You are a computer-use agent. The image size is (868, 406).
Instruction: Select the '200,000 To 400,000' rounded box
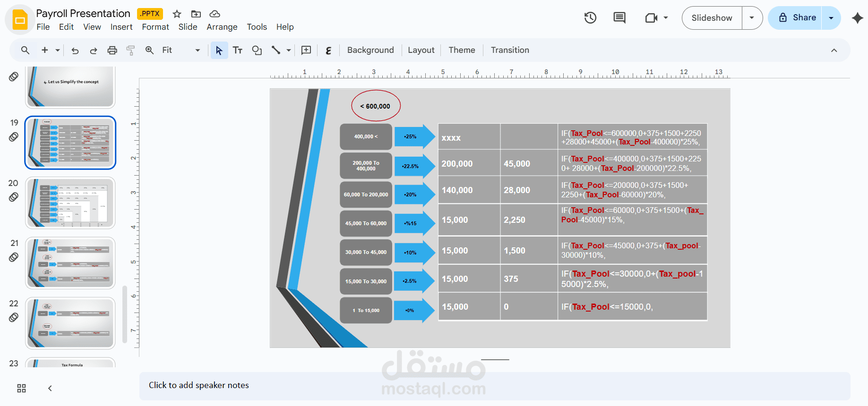tap(366, 166)
